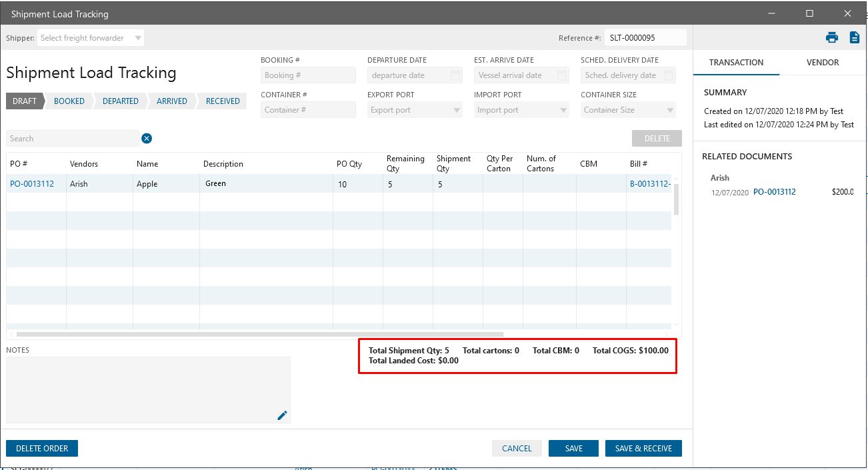Click the Save & Receive button

(x=643, y=449)
